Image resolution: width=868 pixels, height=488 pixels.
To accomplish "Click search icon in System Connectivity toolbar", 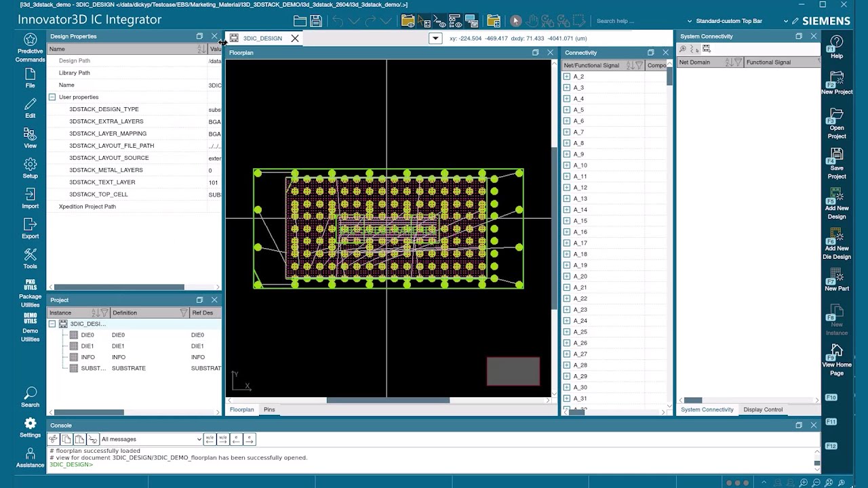I will [x=683, y=49].
